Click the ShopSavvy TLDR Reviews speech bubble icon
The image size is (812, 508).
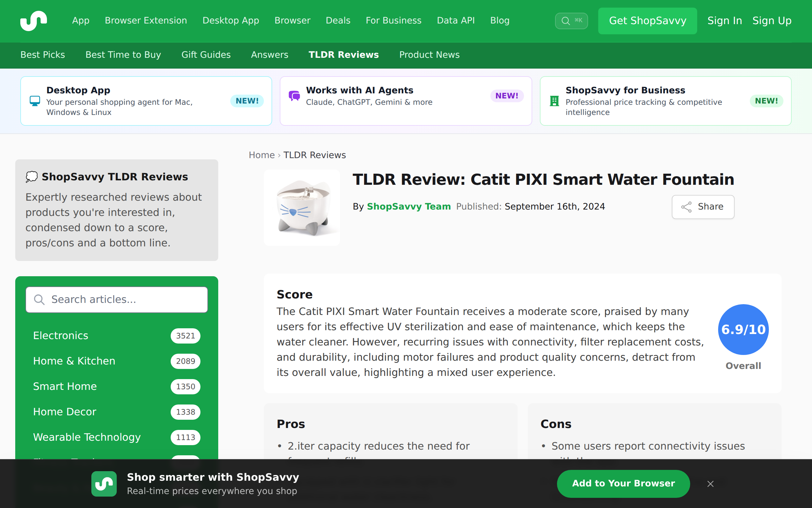point(31,177)
